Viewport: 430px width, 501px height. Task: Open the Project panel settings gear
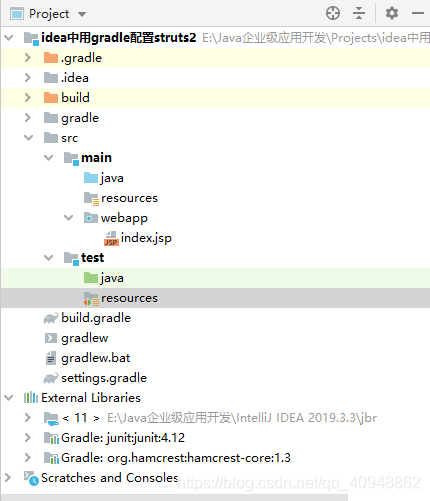click(392, 13)
